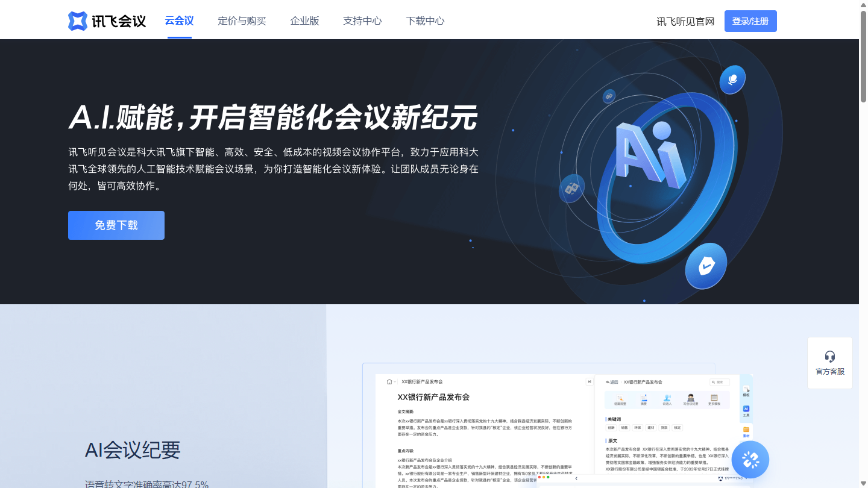Click the AI会议纪要 section title
Viewport: 868px width, 488px height.
click(x=133, y=450)
